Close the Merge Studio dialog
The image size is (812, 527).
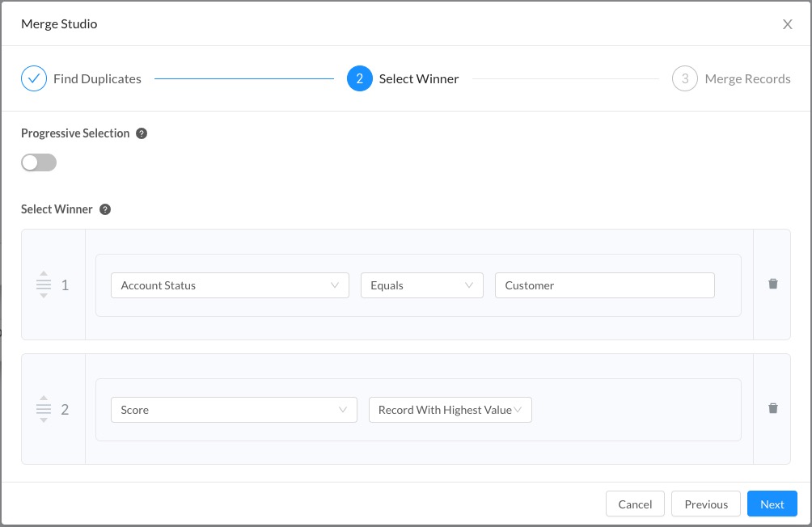[787, 24]
